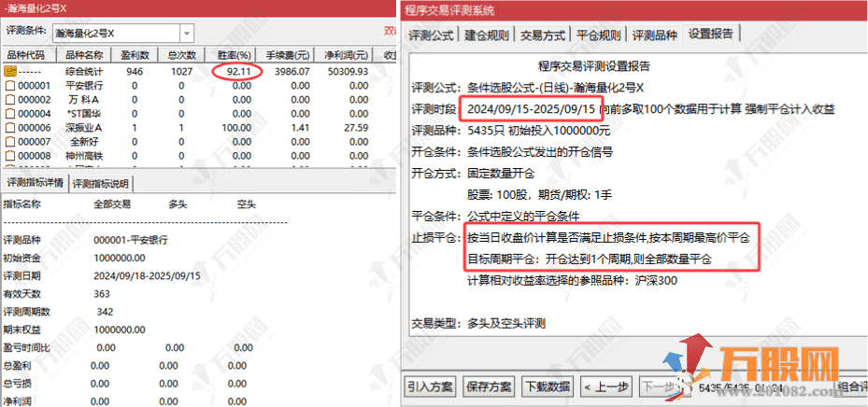Click 初始资金 value 1000000.00
Viewport: 868px width, 407px height.
pos(120,259)
